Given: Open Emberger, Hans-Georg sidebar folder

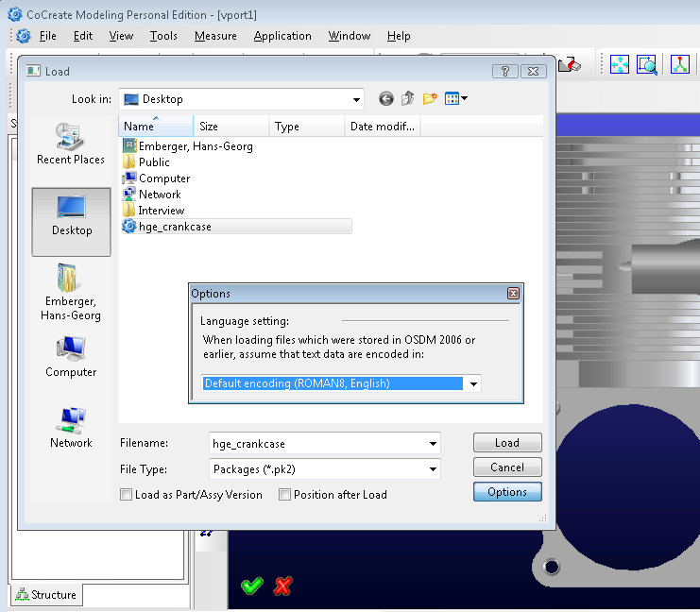Looking at the screenshot, I should 71,293.
